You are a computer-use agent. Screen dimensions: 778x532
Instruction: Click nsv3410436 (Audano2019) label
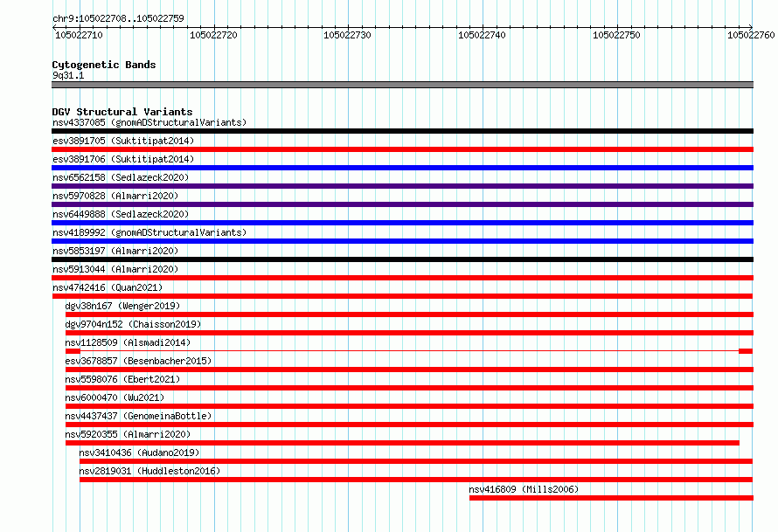point(139,453)
